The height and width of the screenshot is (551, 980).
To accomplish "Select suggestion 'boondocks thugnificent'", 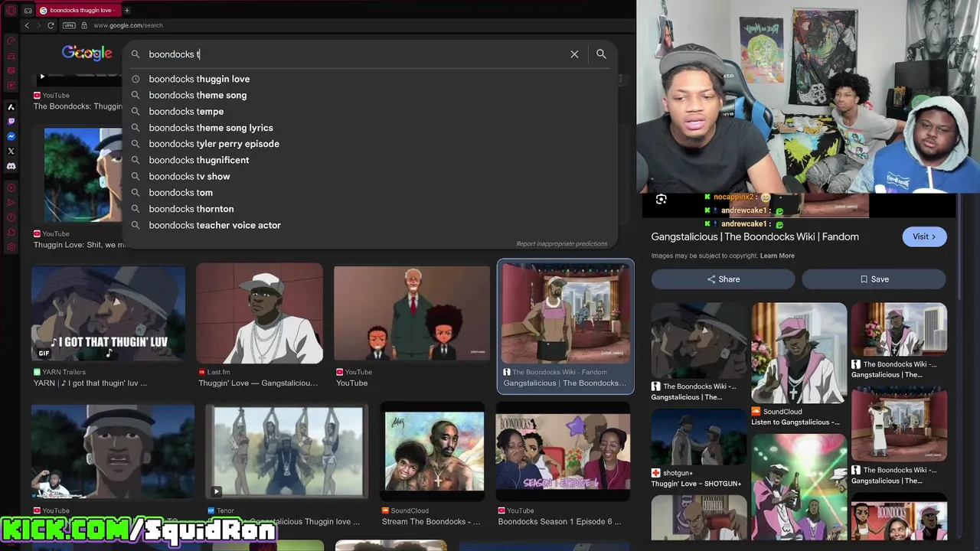I will pyautogui.click(x=370, y=160).
